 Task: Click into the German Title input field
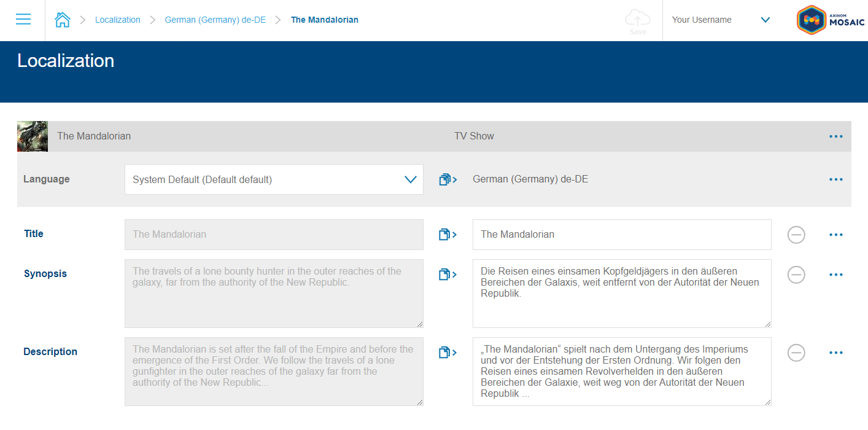point(621,235)
